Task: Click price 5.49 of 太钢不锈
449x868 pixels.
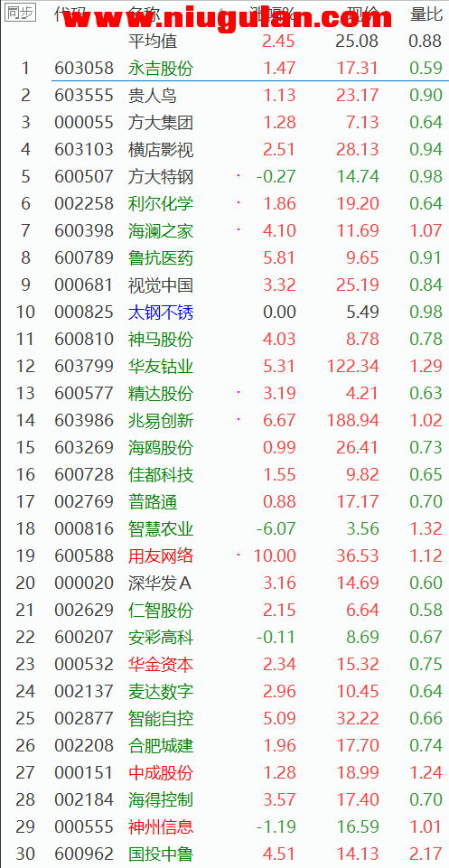Action: [x=362, y=313]
